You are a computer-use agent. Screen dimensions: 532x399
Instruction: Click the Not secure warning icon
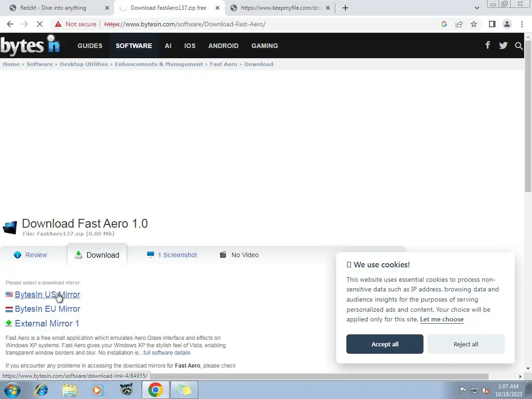tap(58, 24)
